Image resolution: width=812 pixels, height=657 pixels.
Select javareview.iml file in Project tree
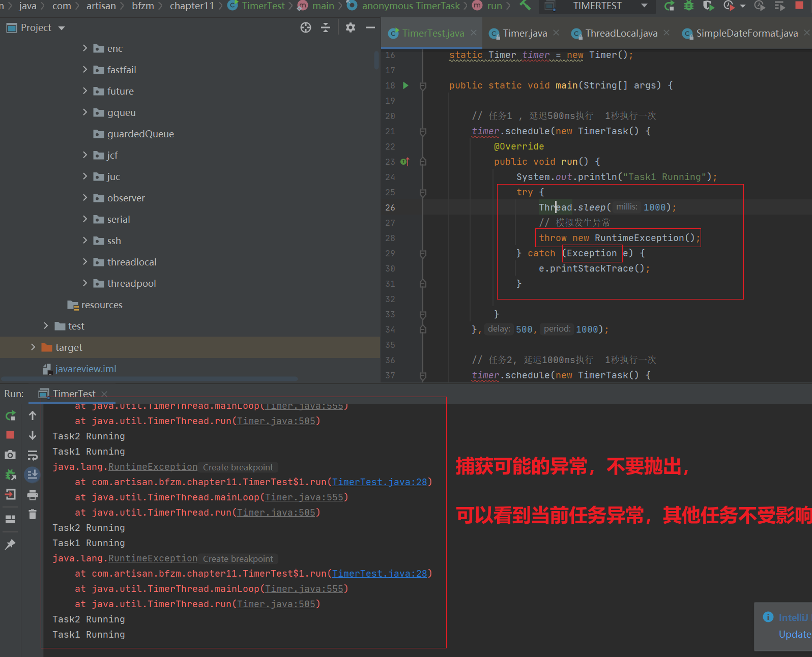click(x=85, y=369)
